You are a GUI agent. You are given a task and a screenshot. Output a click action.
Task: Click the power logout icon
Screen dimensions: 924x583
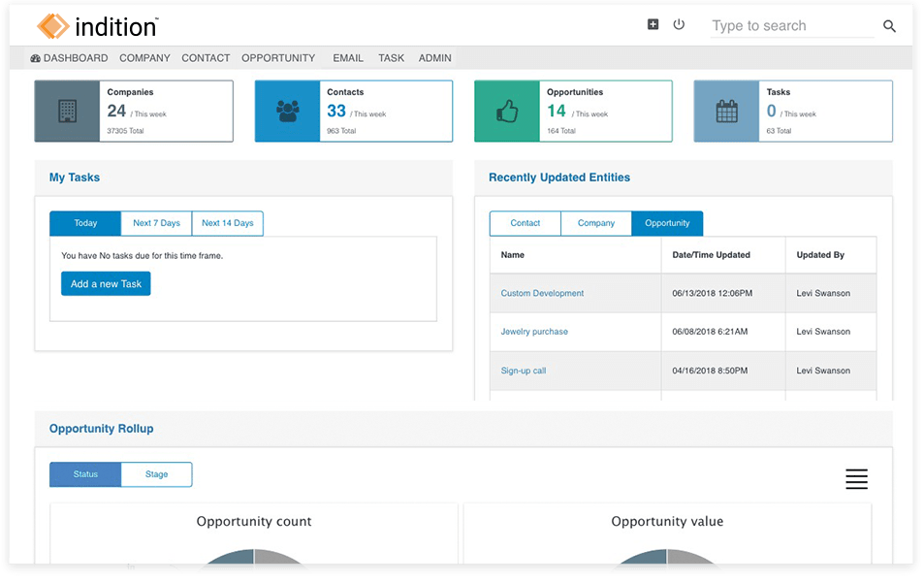(x=679, y=24)
